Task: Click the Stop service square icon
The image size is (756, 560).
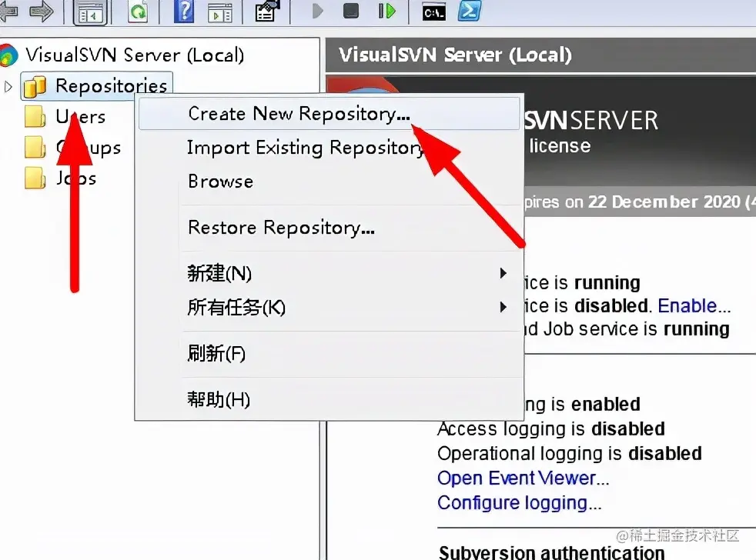Action: tap(350, 11)
